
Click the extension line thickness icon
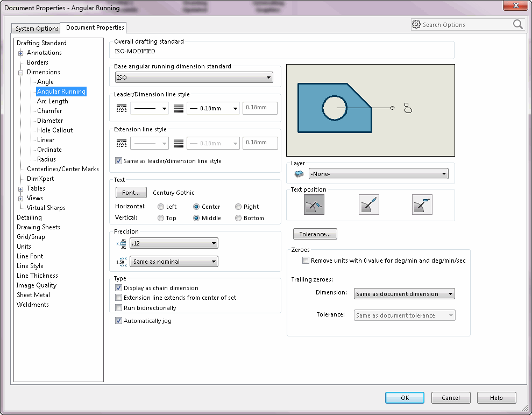point(179,143)
